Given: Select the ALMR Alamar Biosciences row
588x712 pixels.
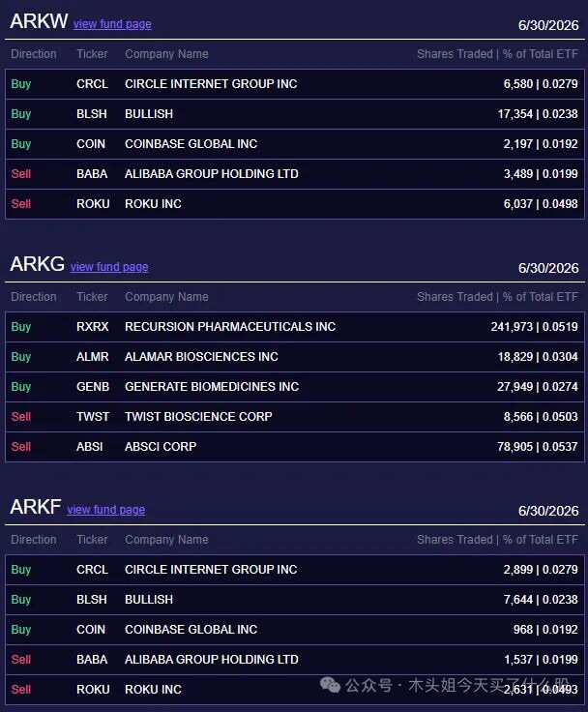Looking at the screenshot, I should 295,357.
